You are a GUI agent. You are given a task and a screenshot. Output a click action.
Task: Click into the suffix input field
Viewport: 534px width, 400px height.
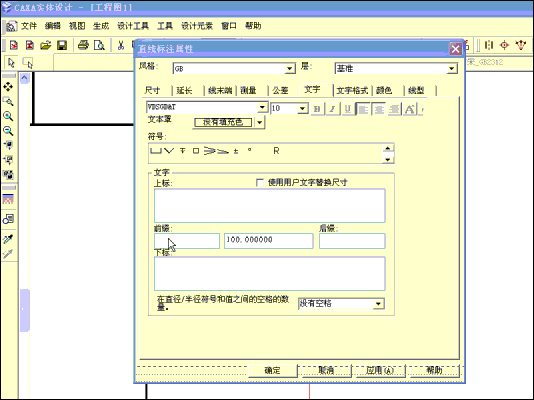pos(352,241)
